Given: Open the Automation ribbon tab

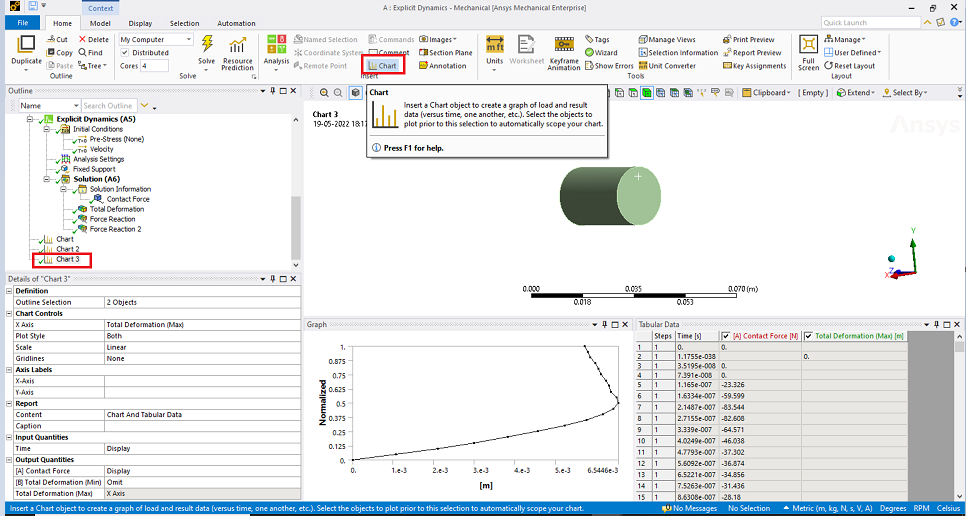Looking at the screenshot, I should point(236,23).
